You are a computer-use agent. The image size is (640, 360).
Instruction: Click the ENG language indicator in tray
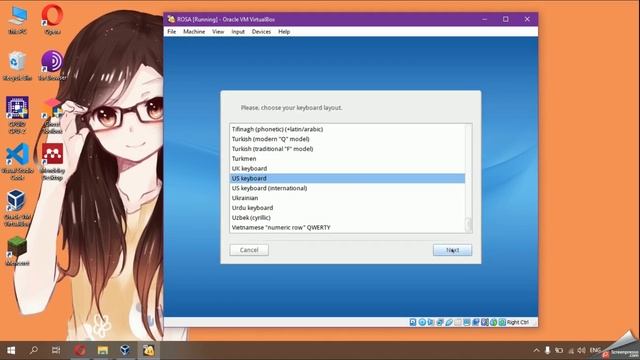pyautogui.click(x=595, y=350)
